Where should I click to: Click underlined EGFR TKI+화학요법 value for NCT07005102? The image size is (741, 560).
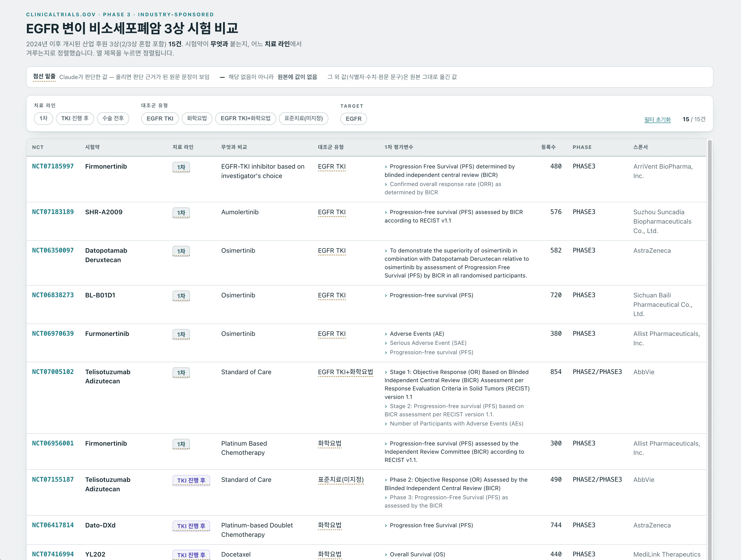(x=345, y=372)
